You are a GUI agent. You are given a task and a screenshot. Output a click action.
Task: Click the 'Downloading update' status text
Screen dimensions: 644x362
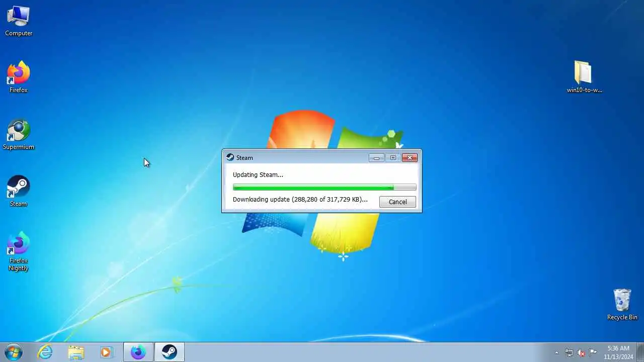click(x=300, y=200)
